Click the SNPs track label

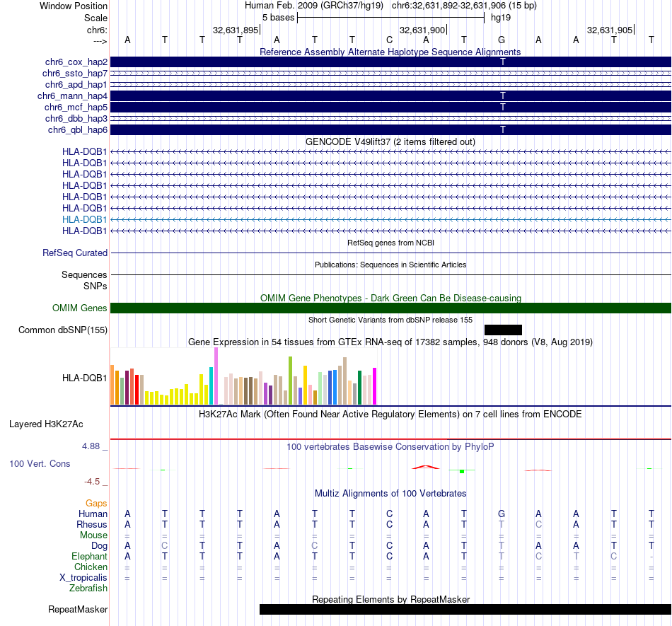(95, 286)
